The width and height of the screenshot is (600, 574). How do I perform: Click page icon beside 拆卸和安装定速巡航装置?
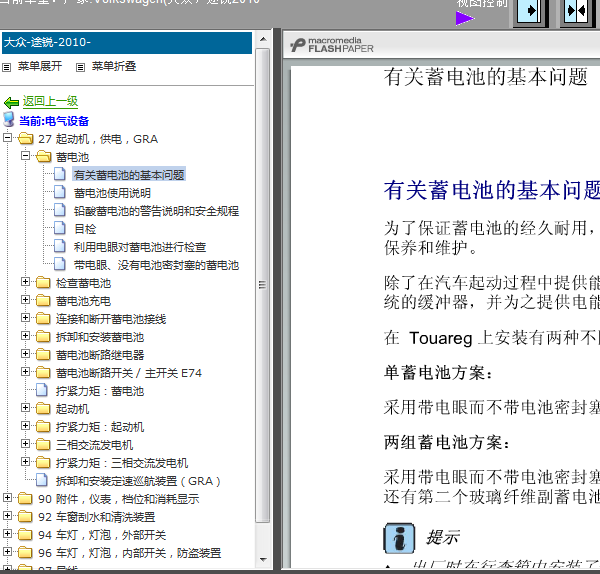[42, 480]
